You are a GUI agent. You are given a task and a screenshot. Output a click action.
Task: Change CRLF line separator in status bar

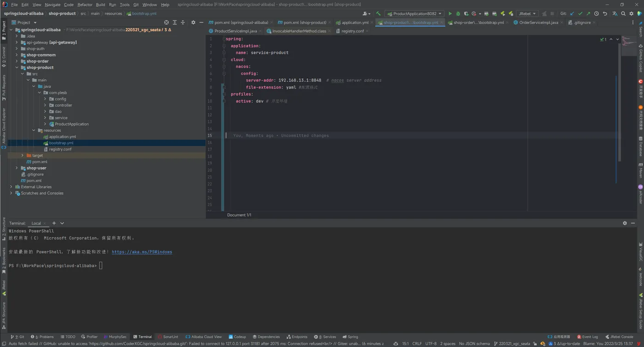point(417,343)
